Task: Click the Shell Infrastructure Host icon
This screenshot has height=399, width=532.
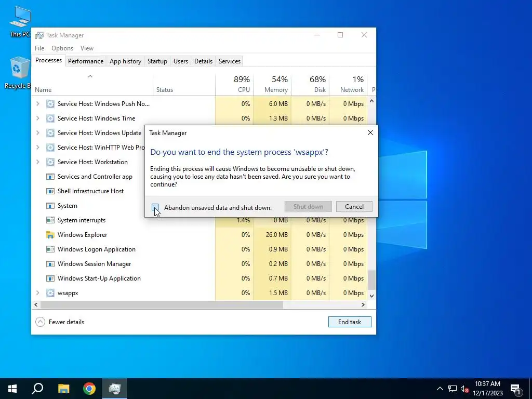Action: [50, 191]
